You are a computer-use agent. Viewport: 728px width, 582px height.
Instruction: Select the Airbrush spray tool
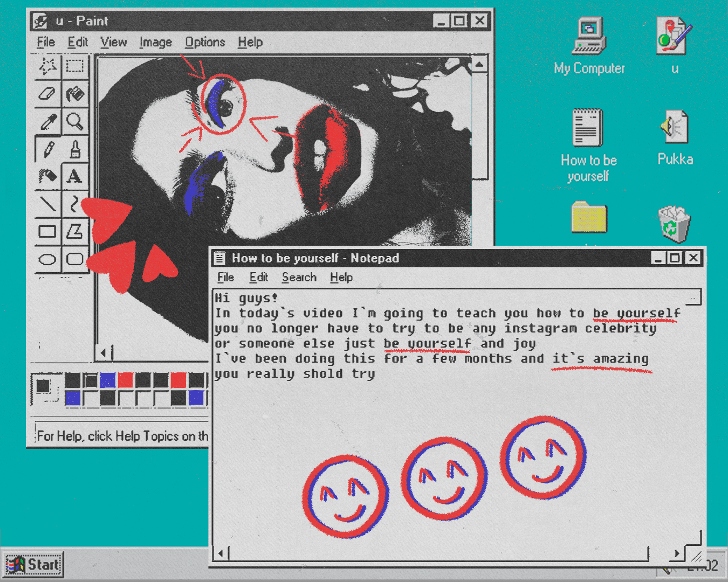click(48, 176)
